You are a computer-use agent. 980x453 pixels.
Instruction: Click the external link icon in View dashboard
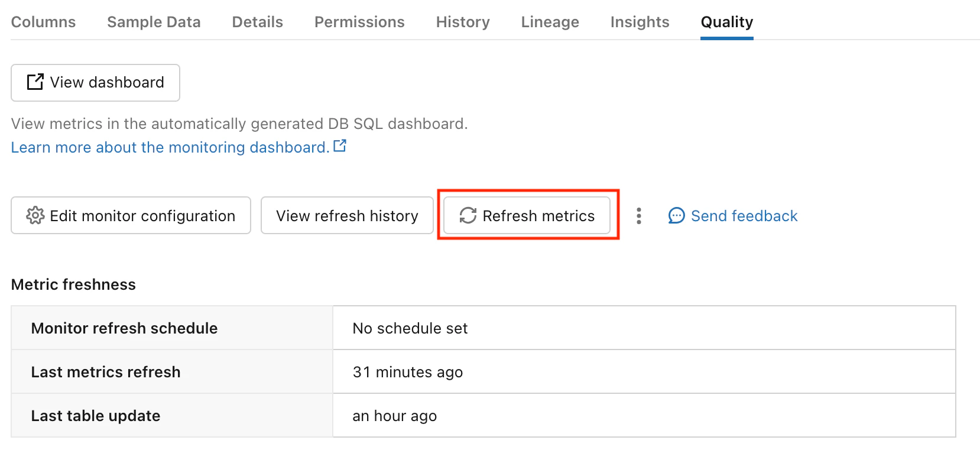tap(35, 82)
